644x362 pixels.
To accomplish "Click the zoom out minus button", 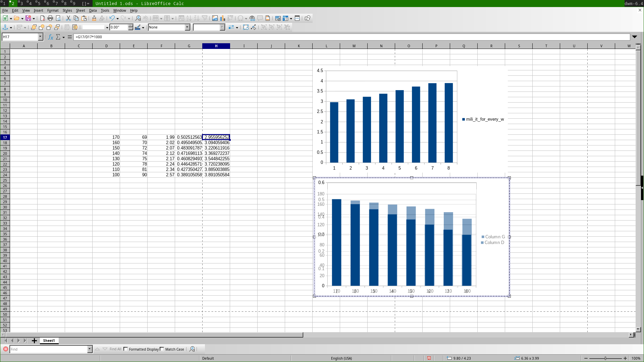I will click(x=586, y=358).
